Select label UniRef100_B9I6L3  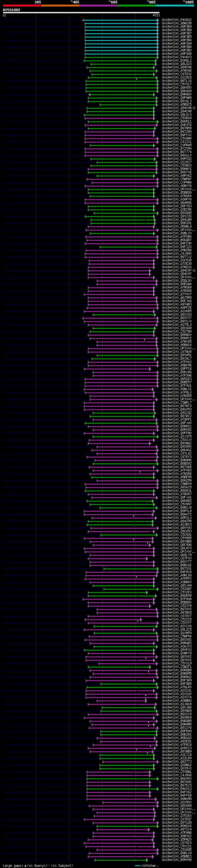coord(177,101)
